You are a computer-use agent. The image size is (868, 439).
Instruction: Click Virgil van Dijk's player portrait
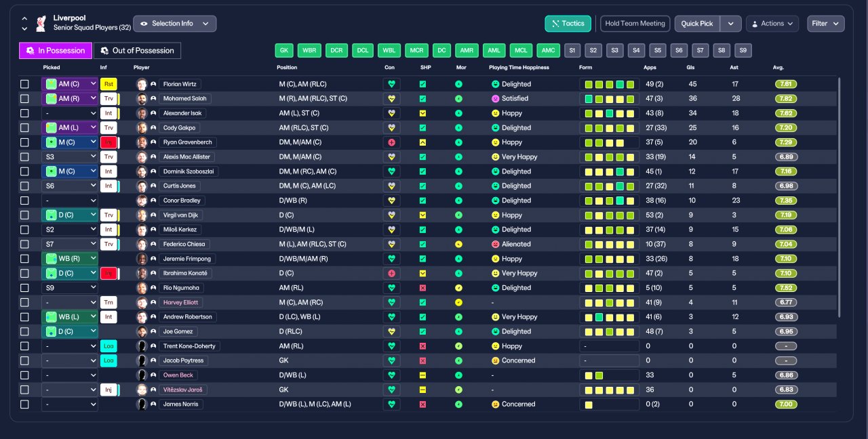142,215
